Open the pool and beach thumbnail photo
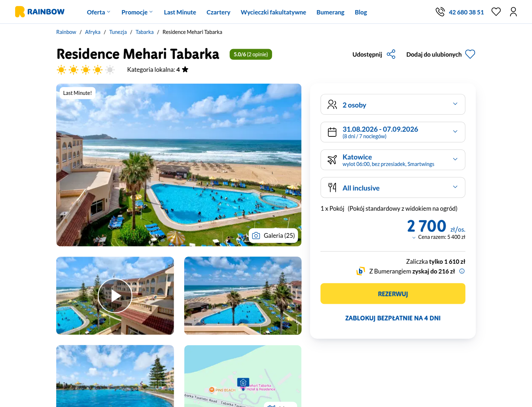532x407 pixels. [243, 296]
